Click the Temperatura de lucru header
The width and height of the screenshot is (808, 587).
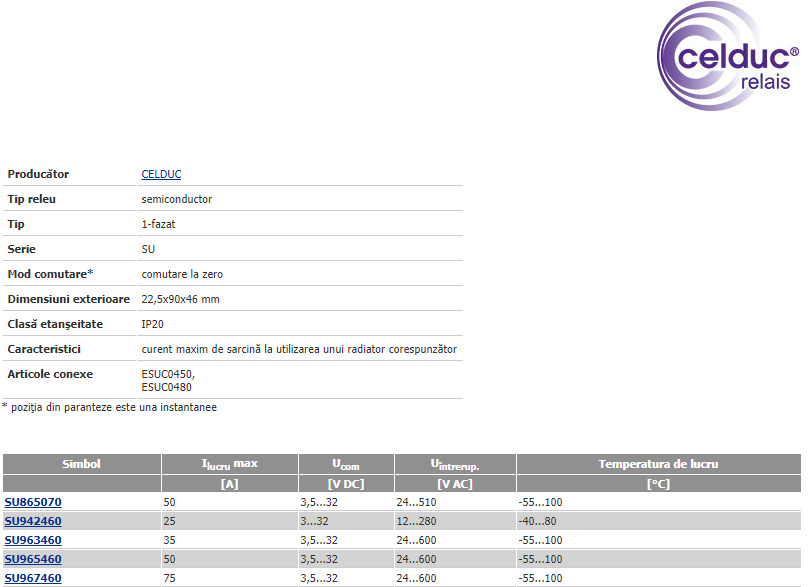point(659,464)
